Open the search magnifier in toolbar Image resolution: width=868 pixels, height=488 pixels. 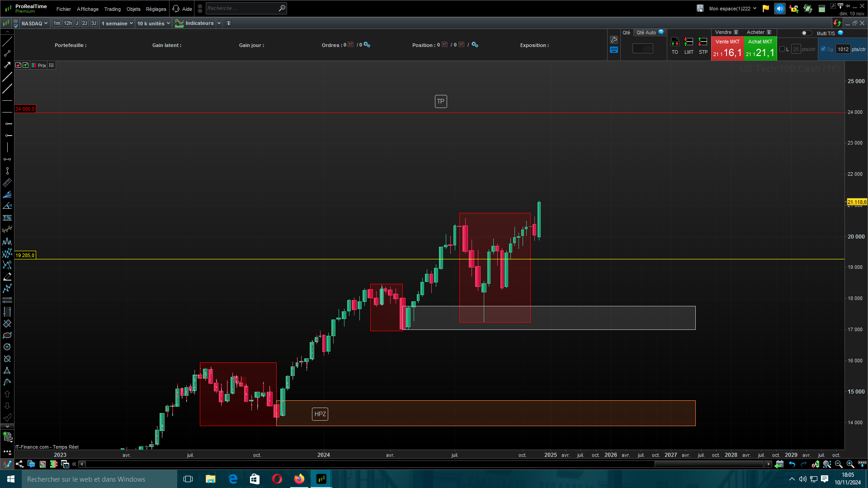click(282, 8)
